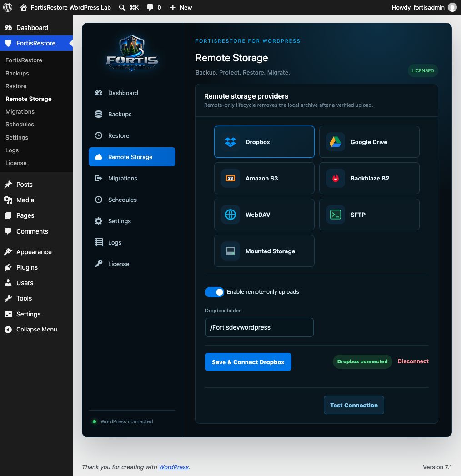Click the Disconnect link
This screenshot has height=476, width=461.
coord(413,361)
